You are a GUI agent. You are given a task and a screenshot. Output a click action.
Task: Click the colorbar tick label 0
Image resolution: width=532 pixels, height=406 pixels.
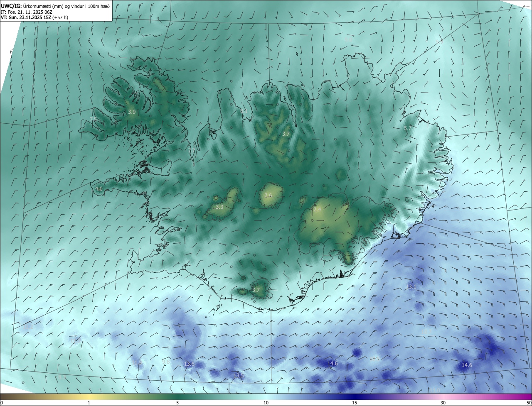(x=2, y=403)
